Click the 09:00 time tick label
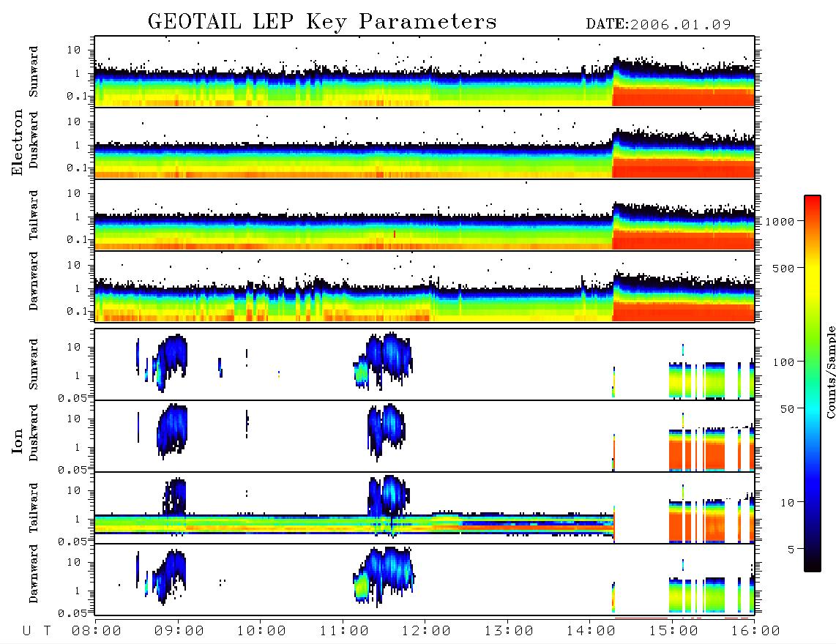Screen dimensions: 836x644 179,632
